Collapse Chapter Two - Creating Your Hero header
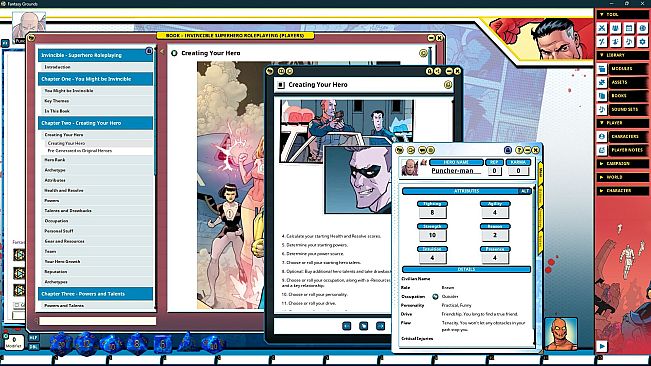651x366 pixels. click(95, 123)
